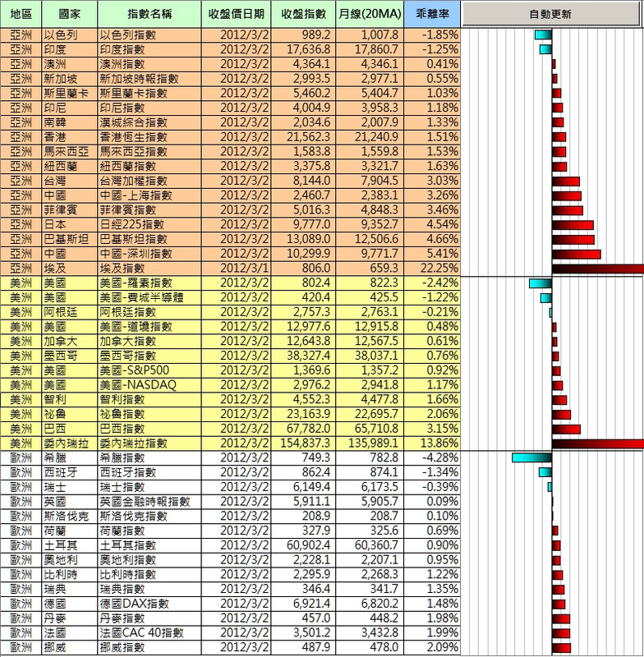Click the 丹麥指數 cell

[149, 618]
